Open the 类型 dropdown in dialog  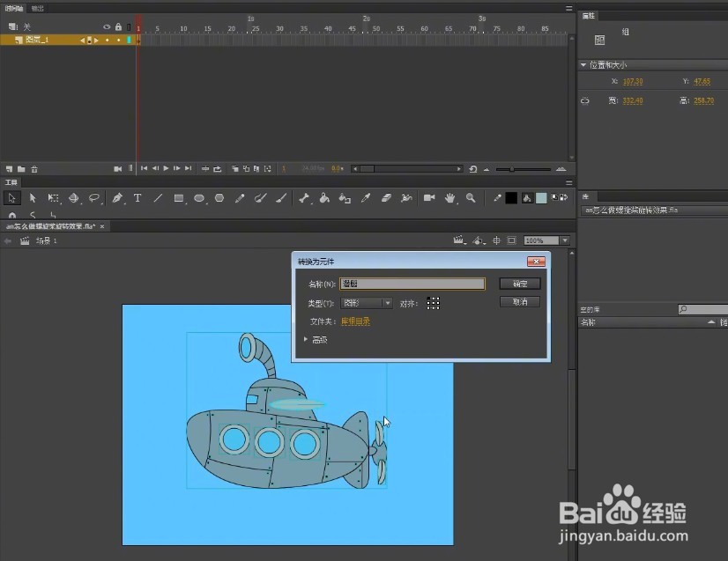pyautogui.click(x=367, y=303)
